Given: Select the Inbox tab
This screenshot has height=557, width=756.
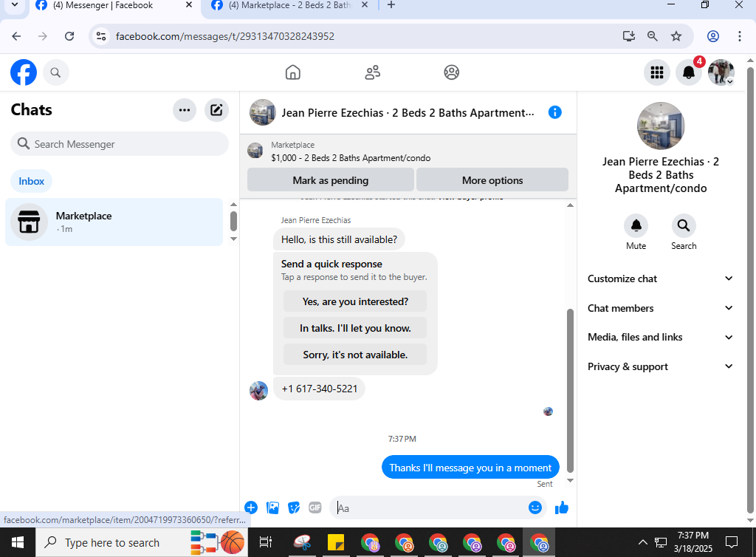Looking at the screenshot, I should tap(31, 181).
